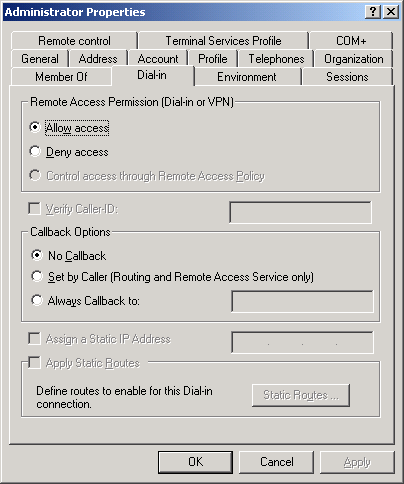Select No Callback option
The image size is (404, 484).
pyautogui.click(x=37, y=255)
